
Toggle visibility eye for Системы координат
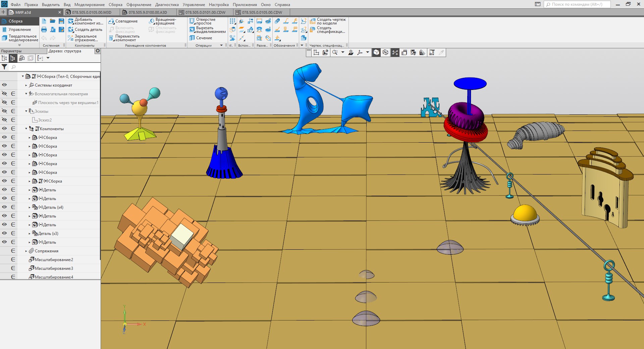(4, 85)
